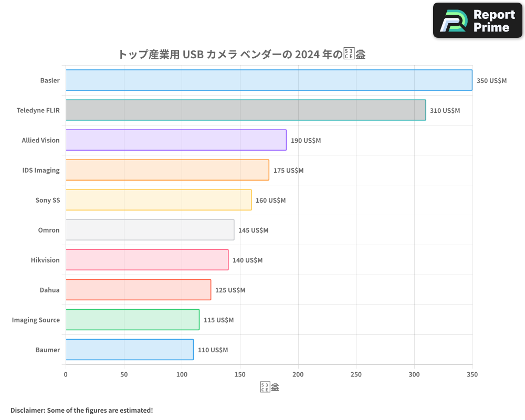The height and width of the screenshot is (420, 525).
Task: Click the Basler axis label
Action: tap(50, 80)
